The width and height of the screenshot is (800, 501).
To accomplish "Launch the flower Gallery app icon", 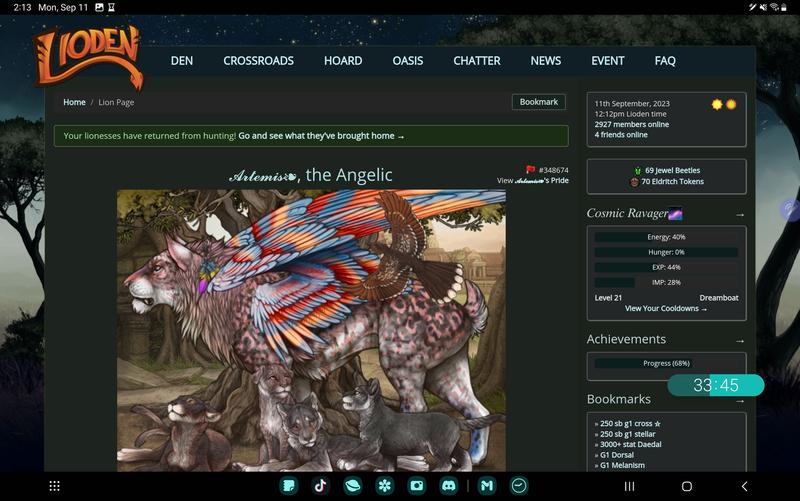I will pos(384,486).
